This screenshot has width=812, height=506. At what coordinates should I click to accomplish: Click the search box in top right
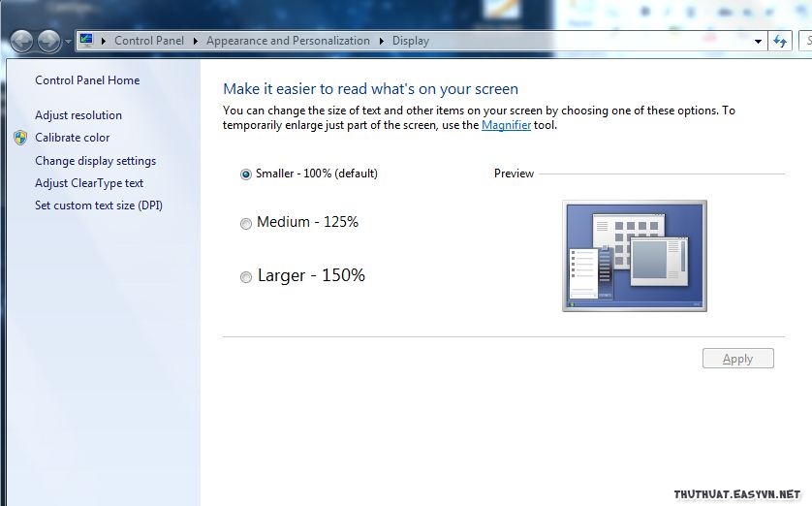[x=805, y=41]
